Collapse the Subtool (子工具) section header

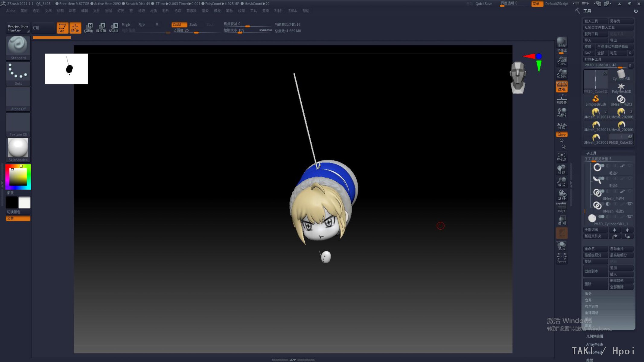click(591, 153)
